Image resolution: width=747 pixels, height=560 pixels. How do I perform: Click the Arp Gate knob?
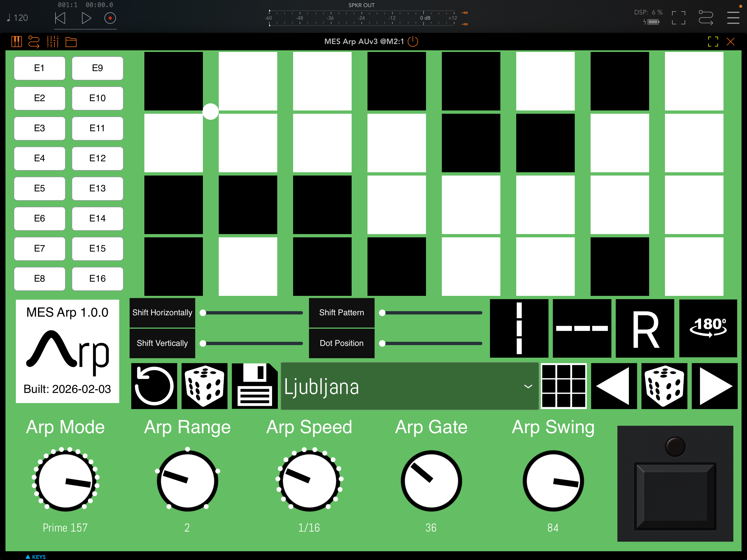click(431, 481)
